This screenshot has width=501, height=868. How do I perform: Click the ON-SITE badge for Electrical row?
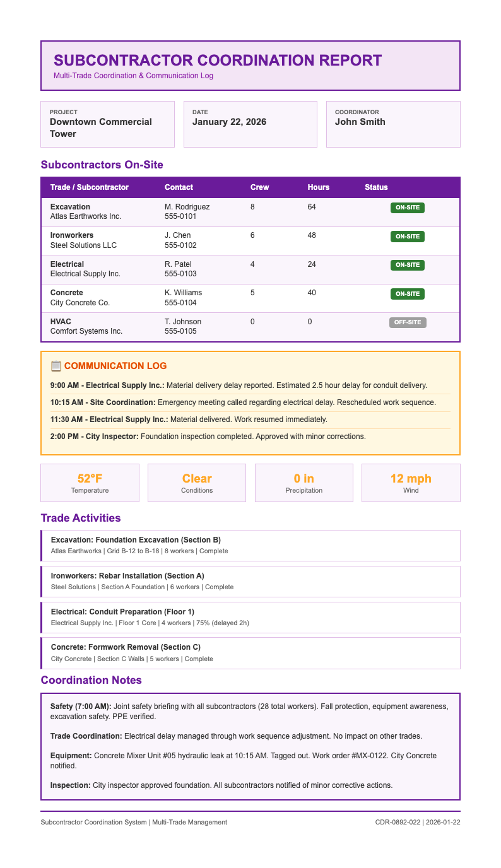click(x=407, y=265)
